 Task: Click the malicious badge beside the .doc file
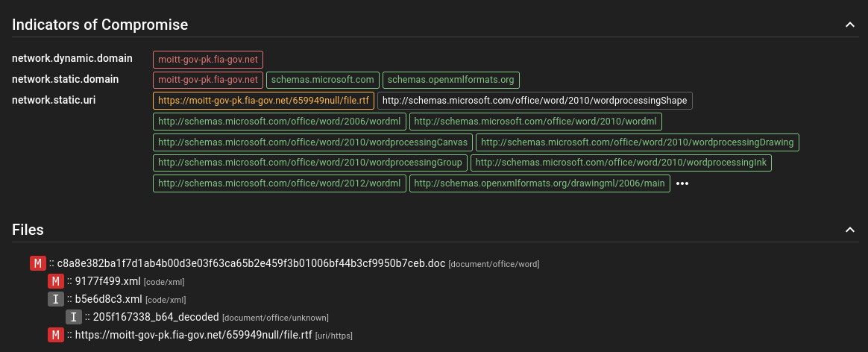pyautogui.click(x=38, y=263)
